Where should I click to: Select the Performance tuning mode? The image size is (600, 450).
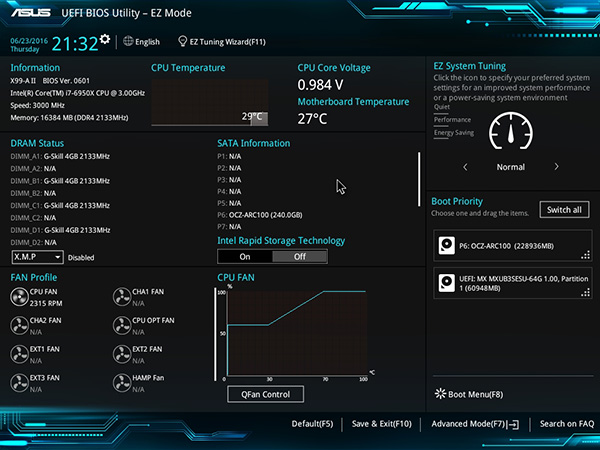452,120
